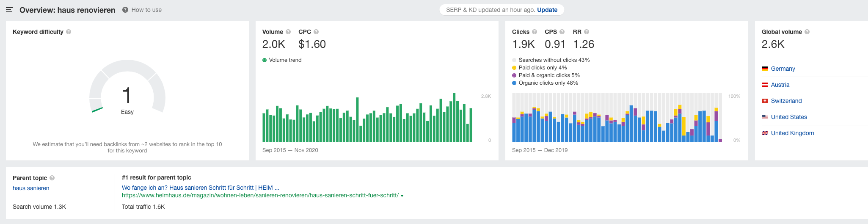Click the United Kingdom flag icon
The image size is (868, 224).
pos(765,133)
